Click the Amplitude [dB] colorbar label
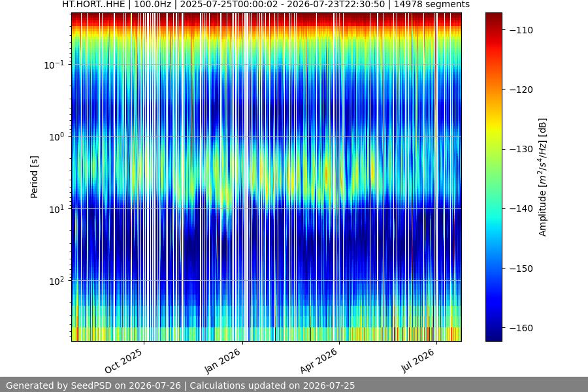Image resolution: width=588 pixels, height=392 pixels. pos(543,177)
